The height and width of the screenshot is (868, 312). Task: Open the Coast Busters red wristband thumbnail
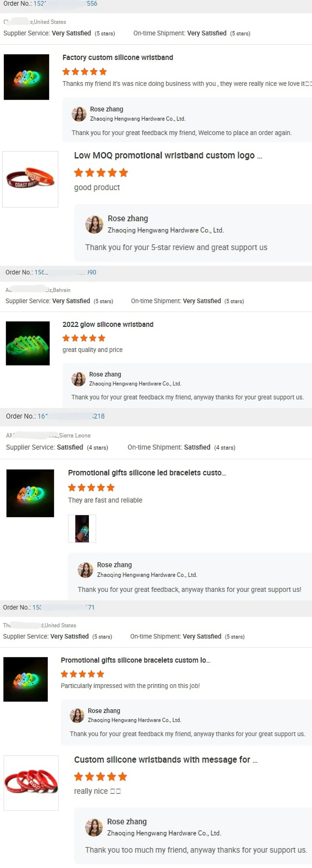click(x=30, y=179)
